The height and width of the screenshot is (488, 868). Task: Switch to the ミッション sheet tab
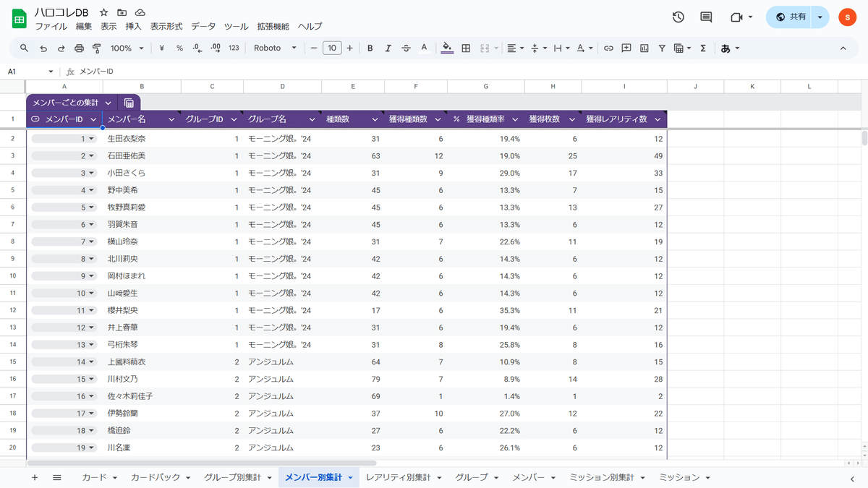(x=679, y=478)
